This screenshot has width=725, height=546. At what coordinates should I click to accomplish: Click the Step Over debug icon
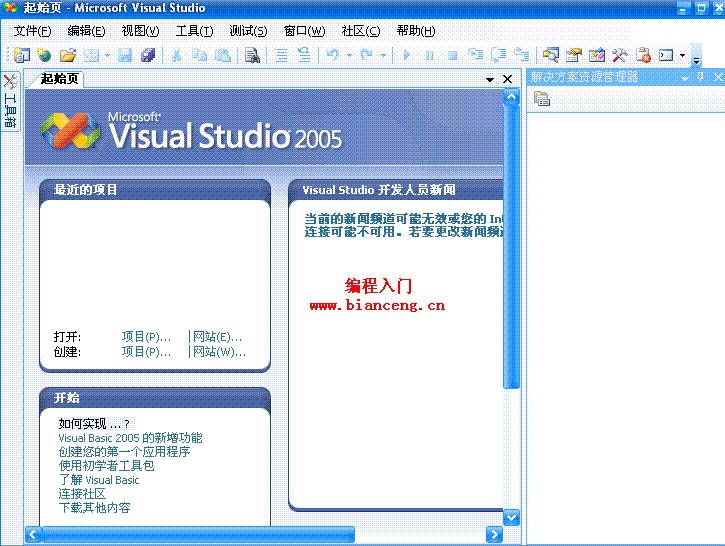tap(498, 55)
